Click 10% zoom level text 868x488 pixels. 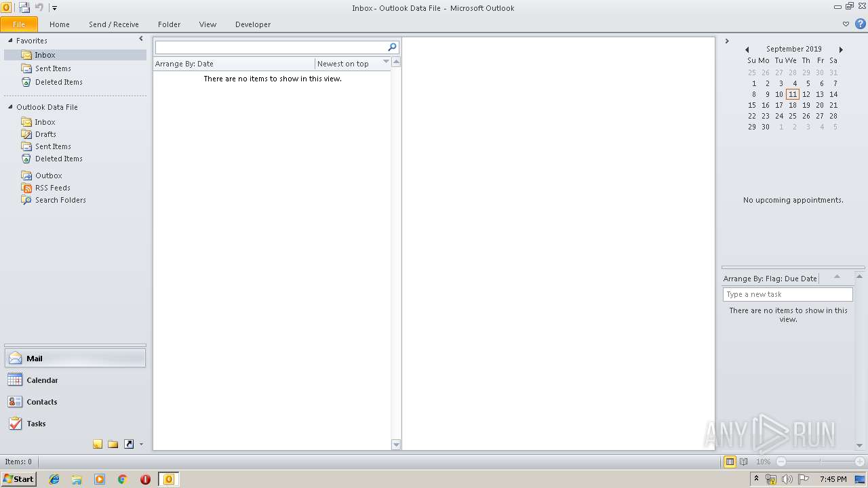point(763,462)
